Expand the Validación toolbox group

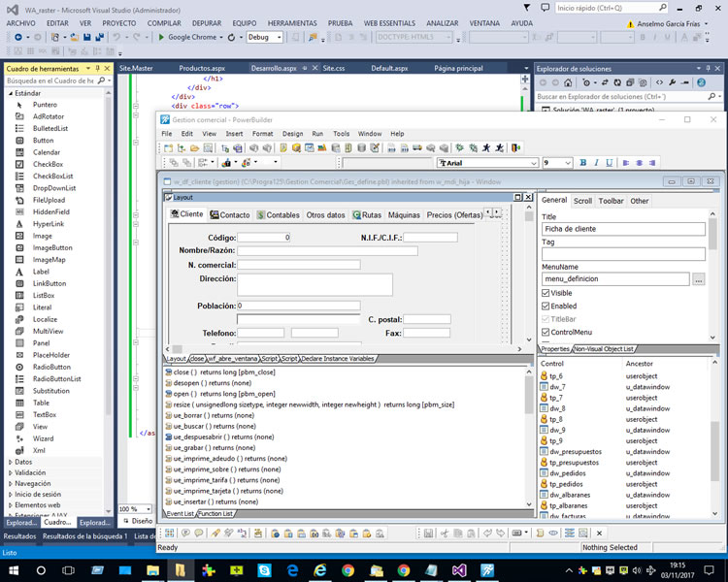pos(11,472)
